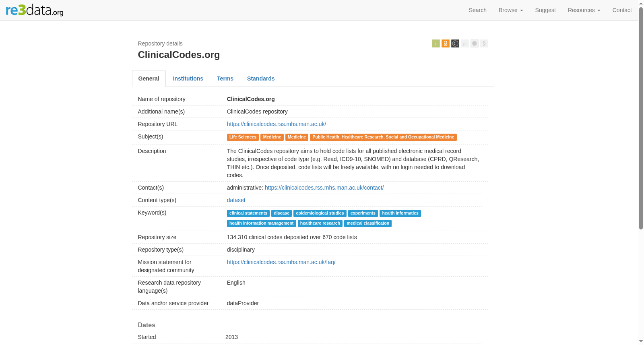Open the repository URL clinicalcodes.rss.mhs.man.ac.uk link

point(277,124)
